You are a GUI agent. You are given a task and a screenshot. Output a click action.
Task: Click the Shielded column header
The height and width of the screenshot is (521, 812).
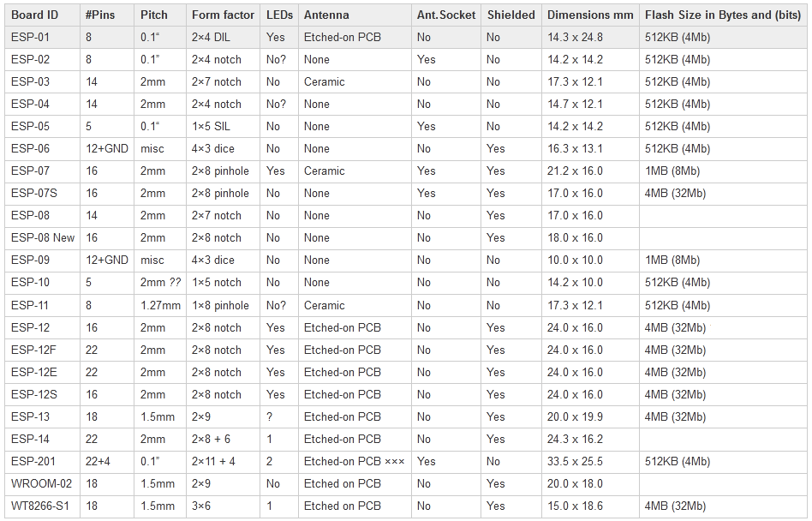tap(510, 15)
